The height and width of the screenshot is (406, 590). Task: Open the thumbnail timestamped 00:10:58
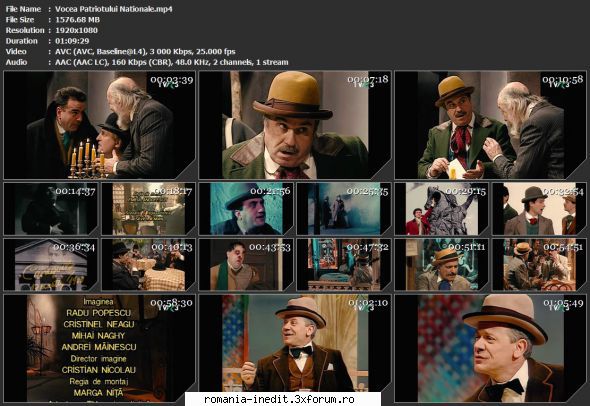point(490,125)
